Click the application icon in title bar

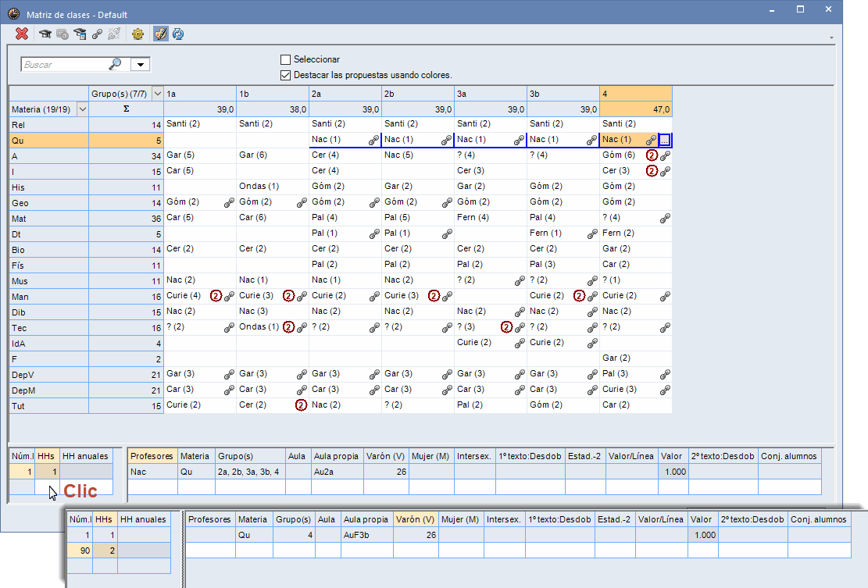14,14
